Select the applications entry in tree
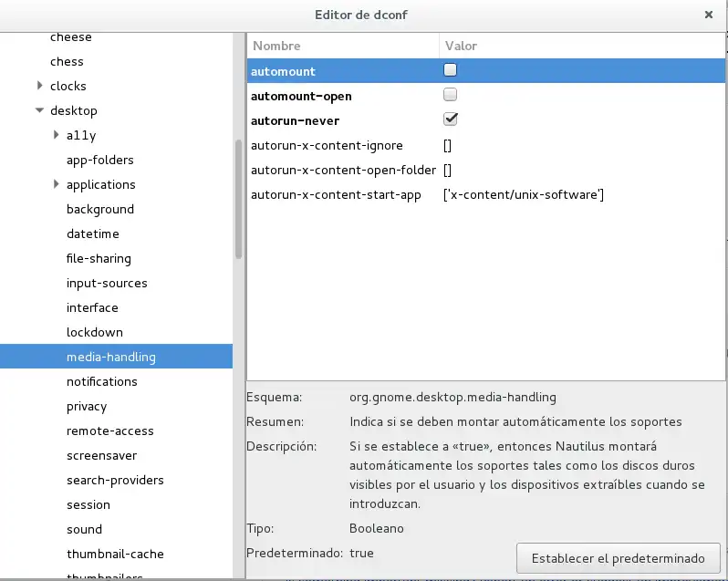This screenshot has height=581, width=728. [x=100, y=184]
